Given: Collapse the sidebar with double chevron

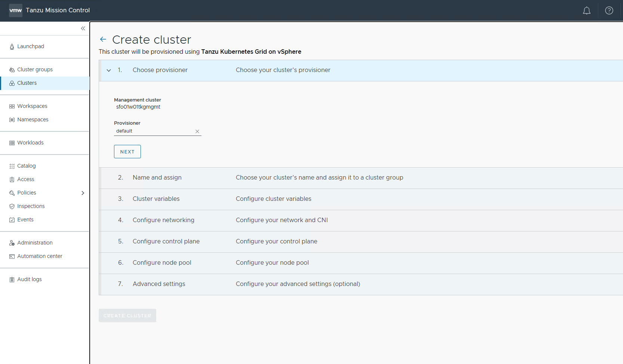Looking at the screenshot, I should point(83,28).
